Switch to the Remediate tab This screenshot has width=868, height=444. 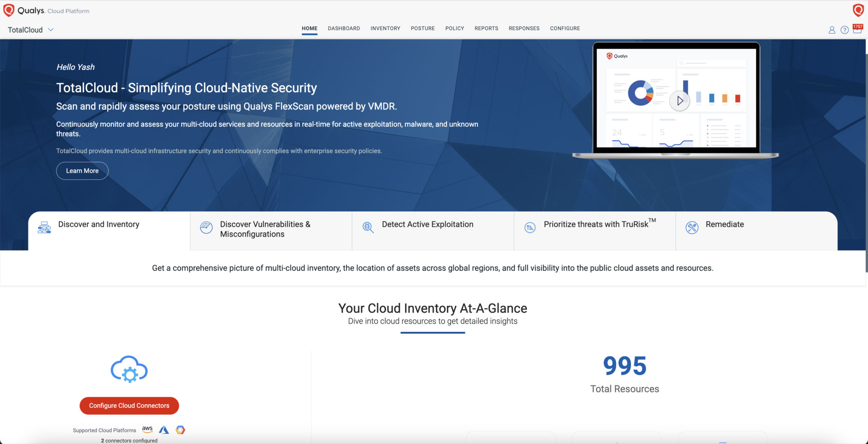coord(724,224)
